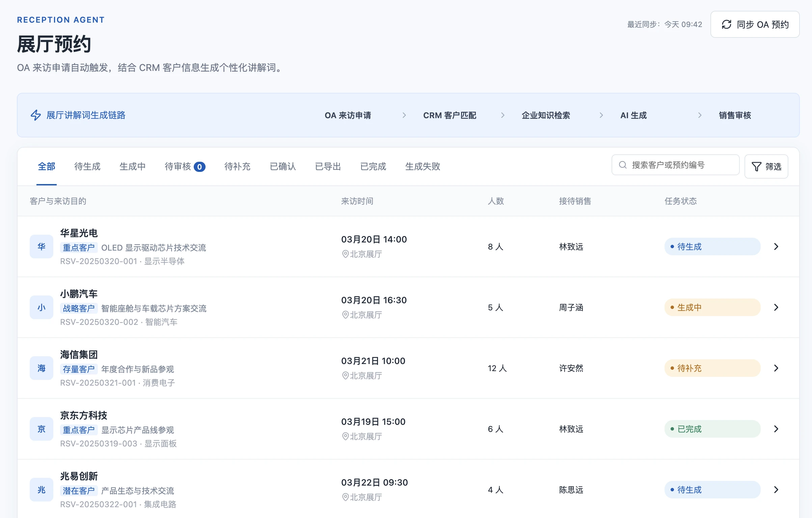Expand the 小鹏汽车 row chevron
This screenshot has width=812, height=518.
point(776,307)
